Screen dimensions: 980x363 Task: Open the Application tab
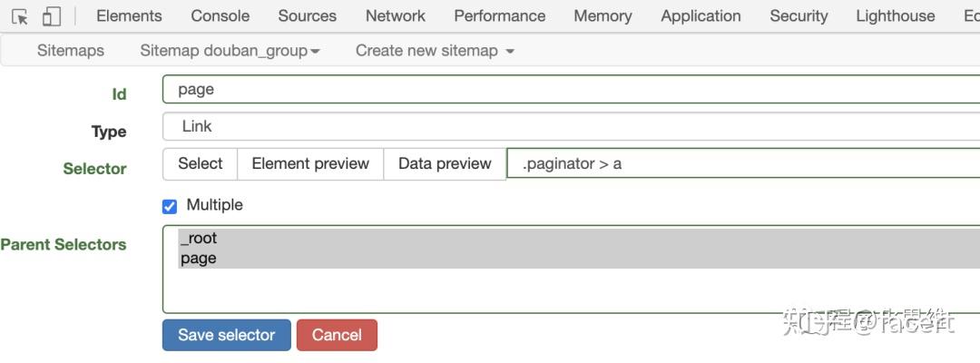pos(701,16)
